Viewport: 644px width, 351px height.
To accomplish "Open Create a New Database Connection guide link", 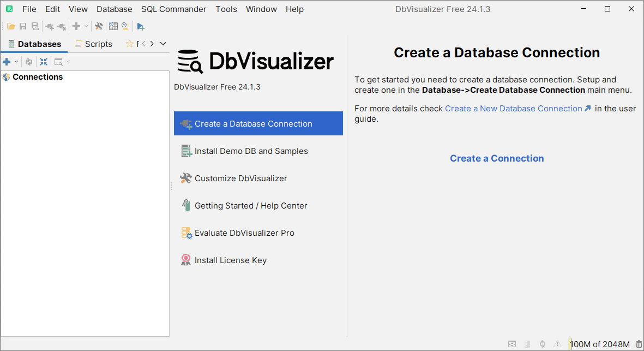I will [518, 109].
